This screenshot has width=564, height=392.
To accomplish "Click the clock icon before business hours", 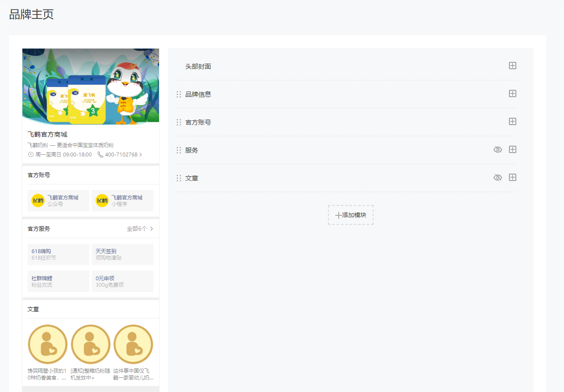I will pyautogui.click(x=31, y=155).
